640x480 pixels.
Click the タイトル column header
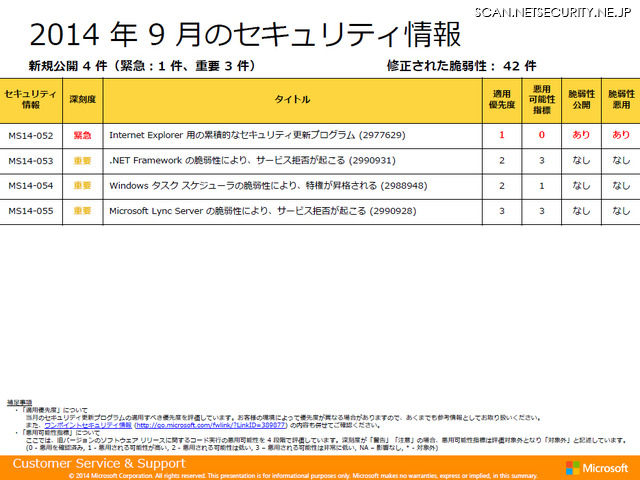point(292,100)
